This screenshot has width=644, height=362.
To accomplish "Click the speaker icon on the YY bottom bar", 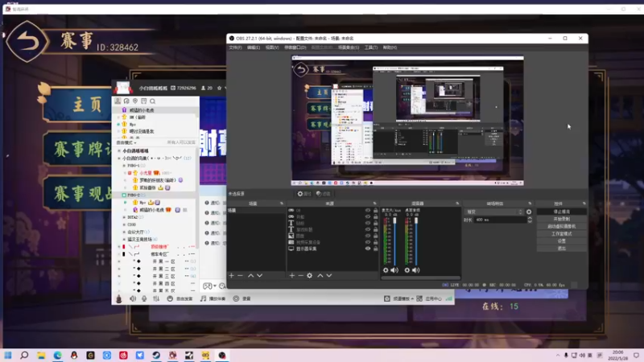I will (x=133, y=298).
